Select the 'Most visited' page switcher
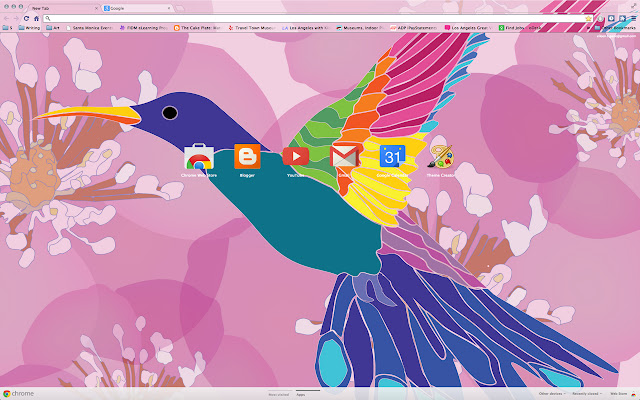 coord(278,394)
